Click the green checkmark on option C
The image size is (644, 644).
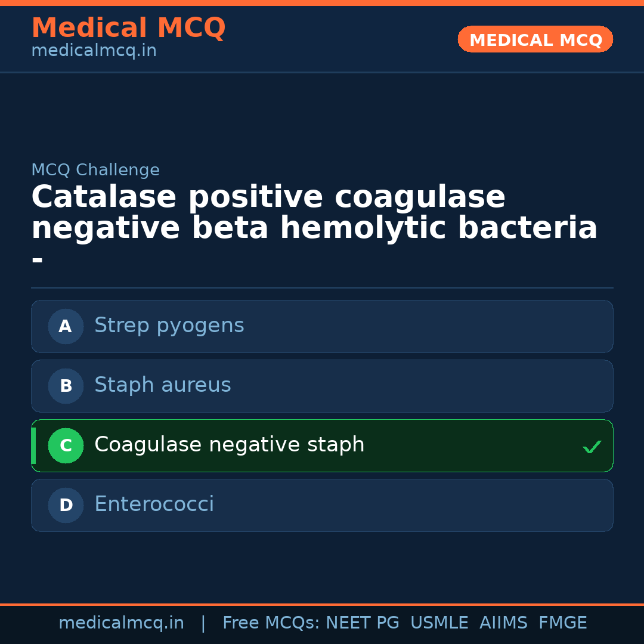click(x=592, y=447)
